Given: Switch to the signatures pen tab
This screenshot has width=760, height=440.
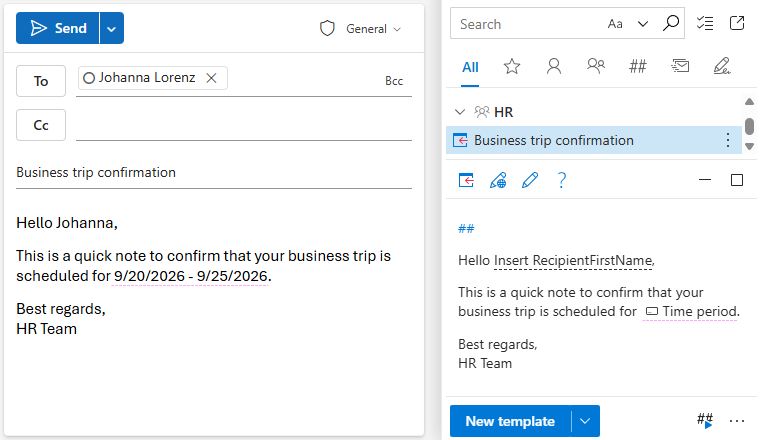Looking at the screenshot, I should tap(722, 66).
